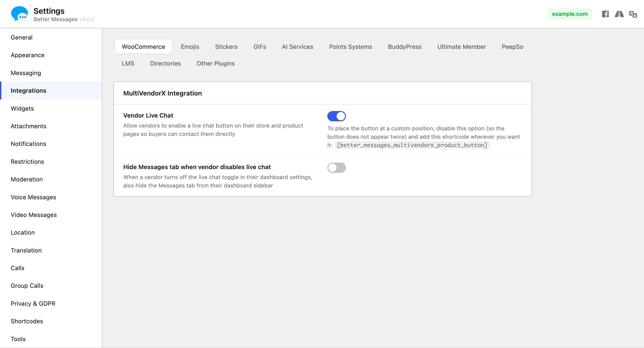Open the Stickers tab
This screenshot has height=348, width=644.
pos(226,47)
